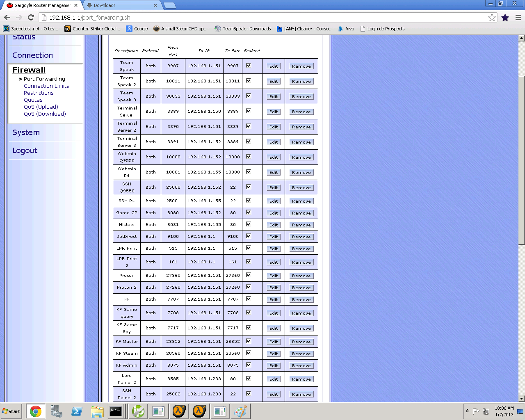This screenshot has width=525, height=420.
Task: Open a new browser tab
Action: (170, 5)
